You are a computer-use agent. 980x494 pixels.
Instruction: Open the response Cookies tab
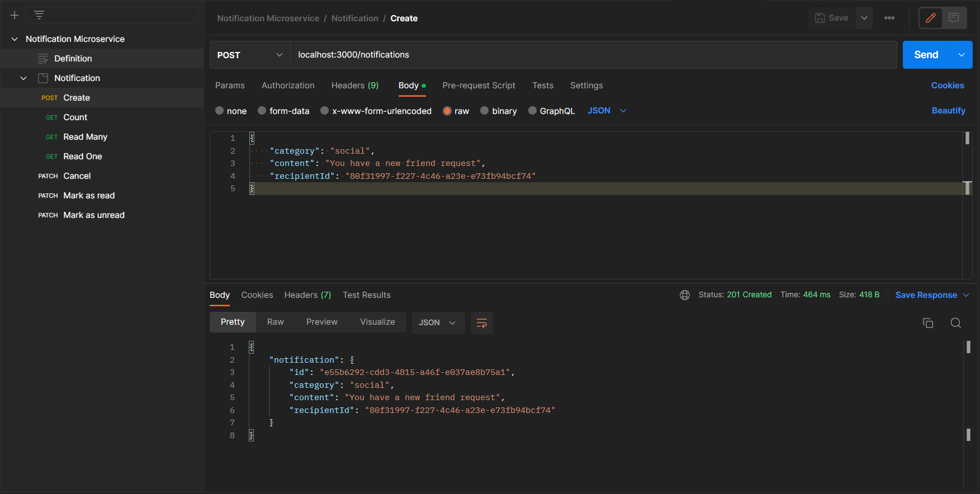tap(257, 295)
